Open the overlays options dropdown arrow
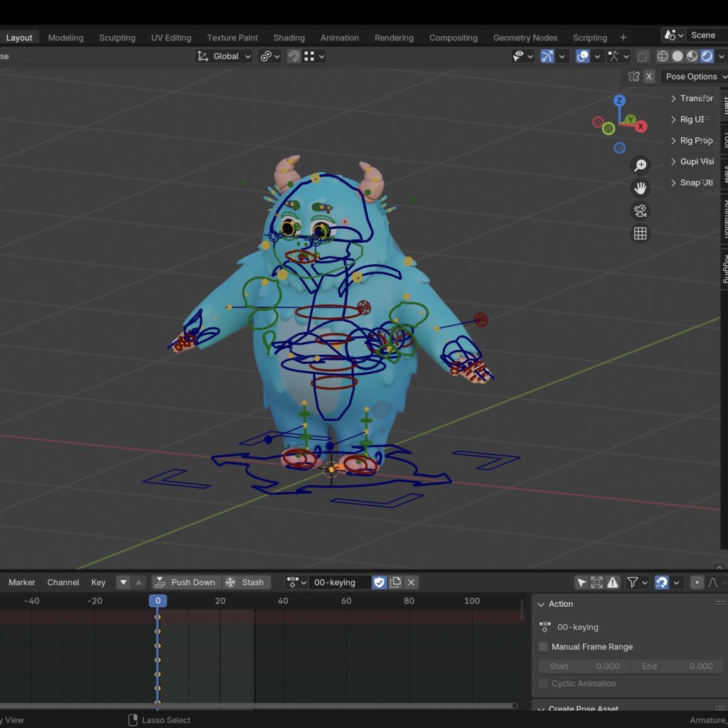Screen dimensions: 728x728 coord(597,56)
